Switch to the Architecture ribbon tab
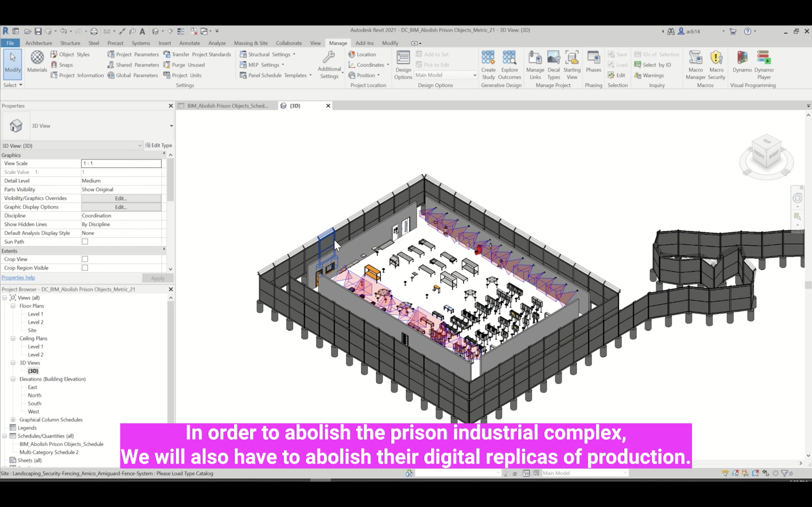The height and width of the screenshot is (507, 812). coord(39,43)
